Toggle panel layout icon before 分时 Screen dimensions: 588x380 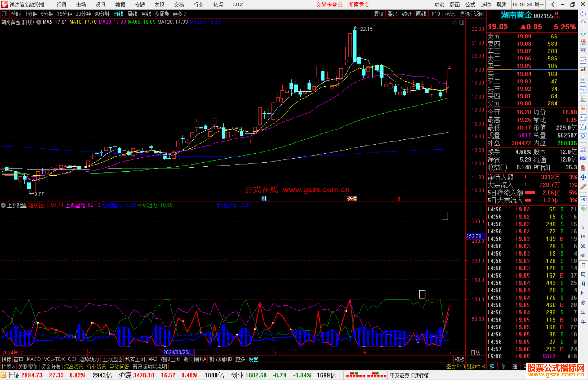click(x=5, y=14)
